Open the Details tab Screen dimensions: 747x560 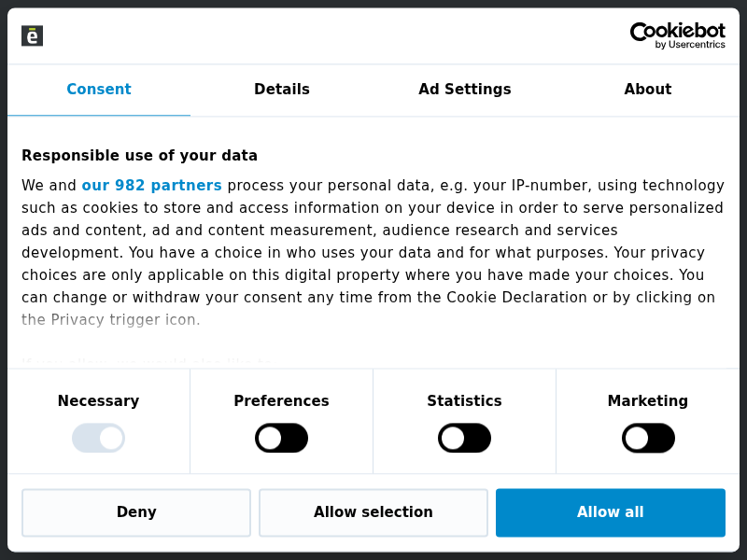point(282,90)
